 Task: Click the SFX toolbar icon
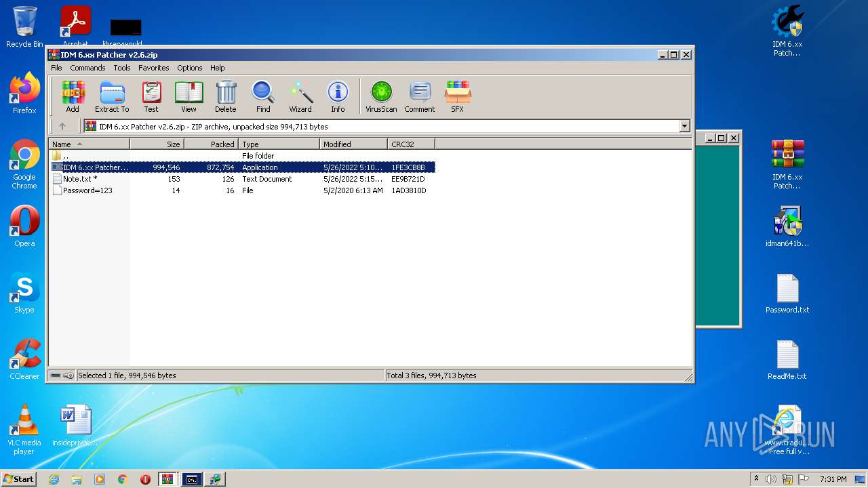(458, 96)
